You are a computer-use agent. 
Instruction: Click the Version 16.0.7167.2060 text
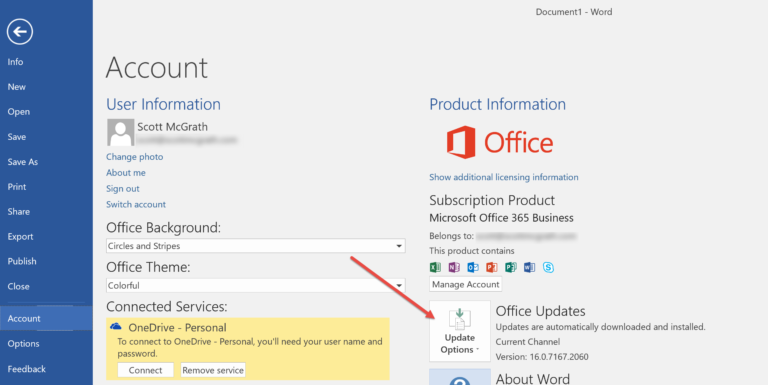click(x=542, y=357)
